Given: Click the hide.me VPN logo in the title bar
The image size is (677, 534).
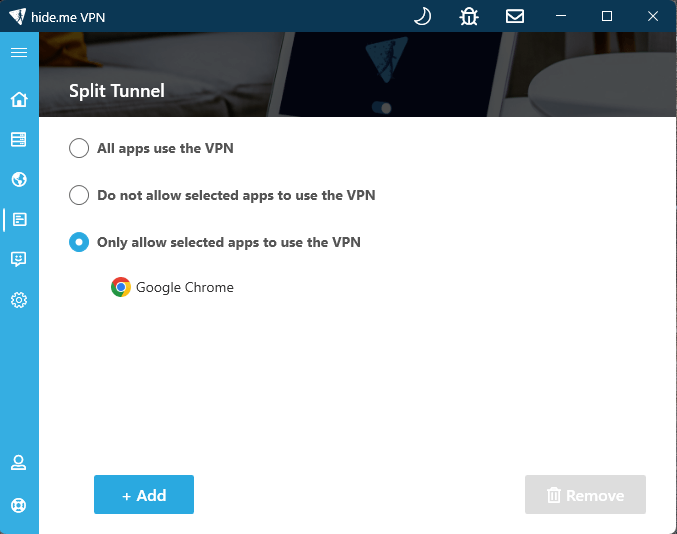Looking at the screenshot, I should pos(18,16).
